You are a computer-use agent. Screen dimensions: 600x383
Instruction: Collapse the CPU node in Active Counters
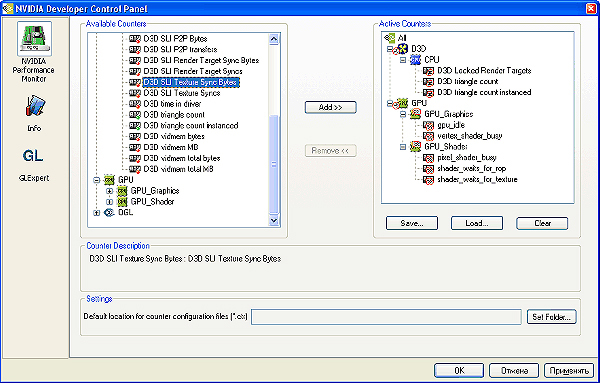(x=403, y=60)
